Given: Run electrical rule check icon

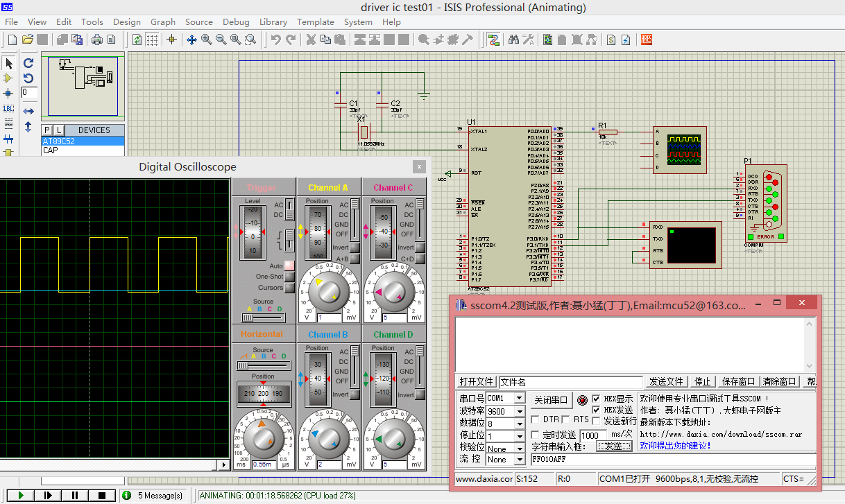Looking at the screenshot, I should pyautogui.click(x=626, y=40).
